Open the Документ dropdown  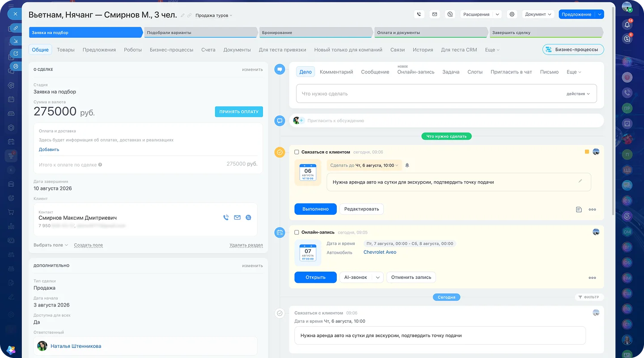tap(538, 14)
